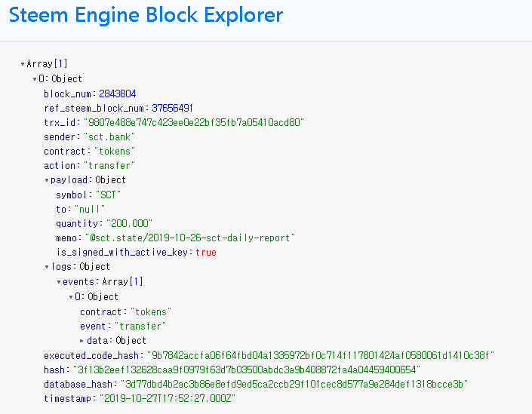Viewport: 532px width, 414px height.
Task: Collapse the payload Object node
Action: coord(48,180)
